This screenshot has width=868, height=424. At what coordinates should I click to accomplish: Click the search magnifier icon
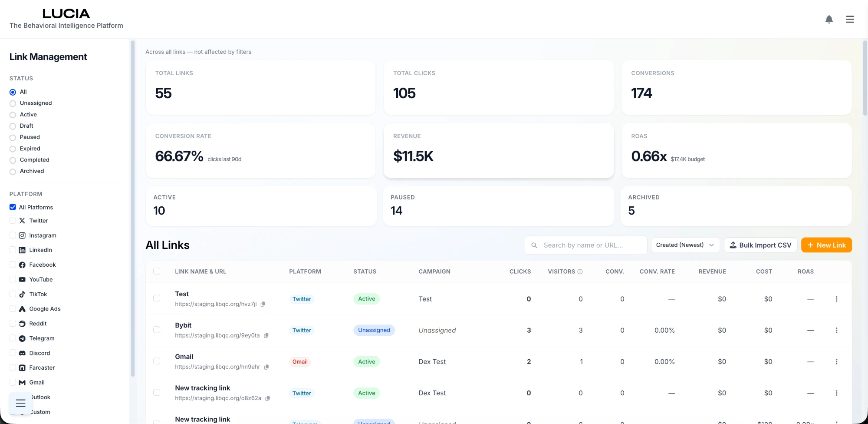[534, 245]
